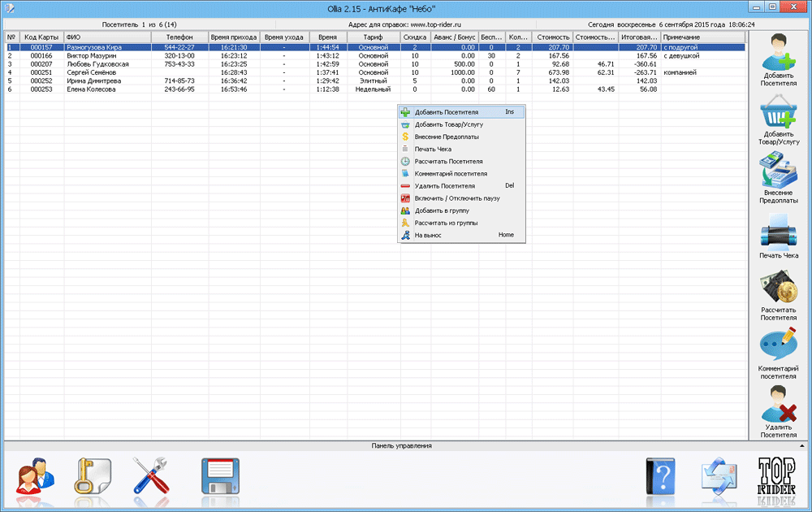Choose Комментарий посетителя in context menu
This screenshot has height=512, width=812.
coord(462,174)
